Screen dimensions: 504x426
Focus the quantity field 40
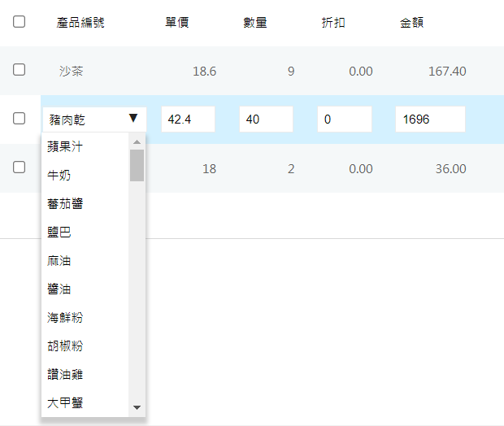click(x=266, y=120)
